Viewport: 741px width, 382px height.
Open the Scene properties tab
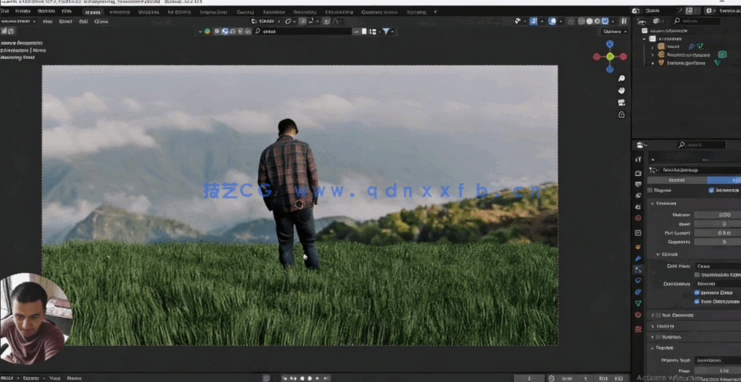coord(638,207)
